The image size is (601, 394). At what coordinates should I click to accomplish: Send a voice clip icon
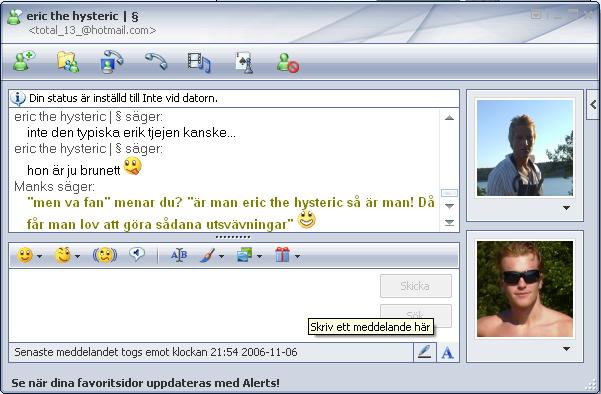pyautogui.click(x=137, y=254)
